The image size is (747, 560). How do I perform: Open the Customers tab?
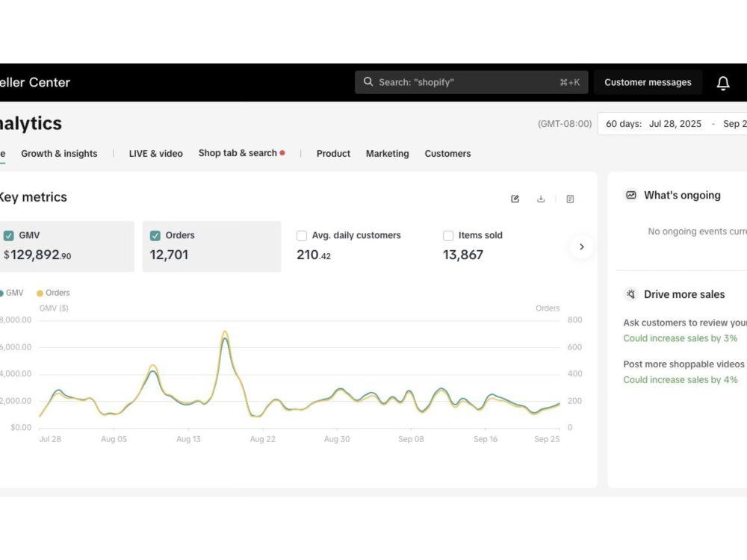[x=447, y=154]
